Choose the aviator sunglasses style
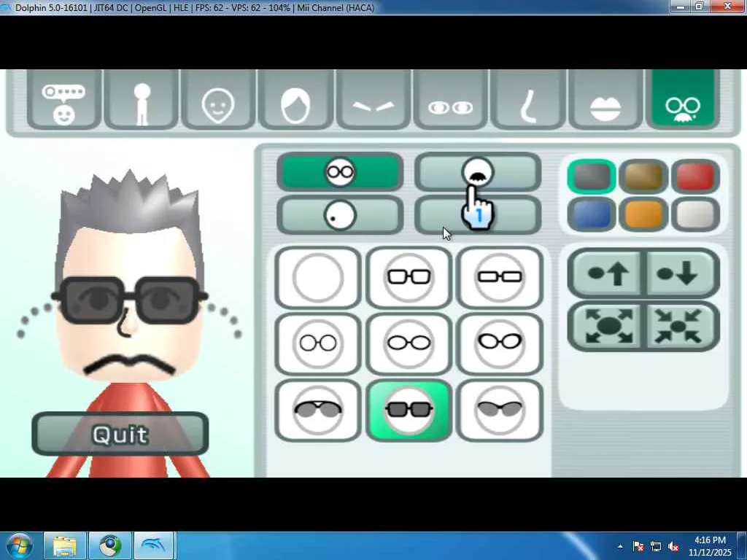Screen dimensions: 747x560 [318, 410]
